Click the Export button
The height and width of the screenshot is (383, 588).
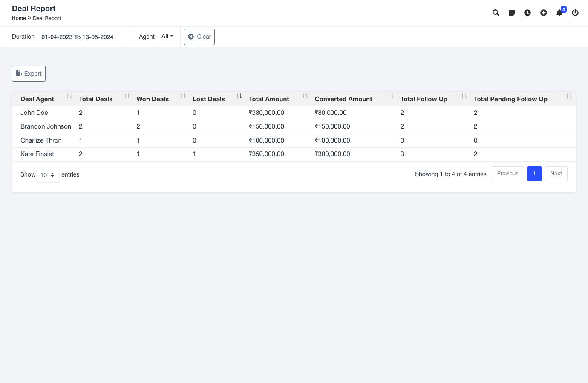(x=29, y=74)
